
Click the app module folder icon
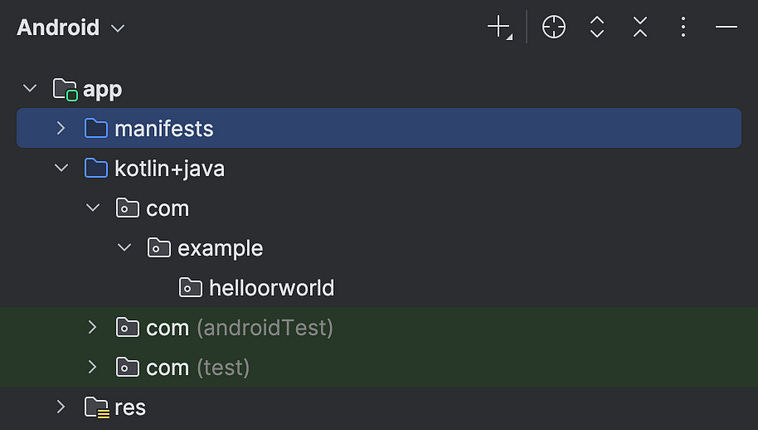tap(65, 89)
